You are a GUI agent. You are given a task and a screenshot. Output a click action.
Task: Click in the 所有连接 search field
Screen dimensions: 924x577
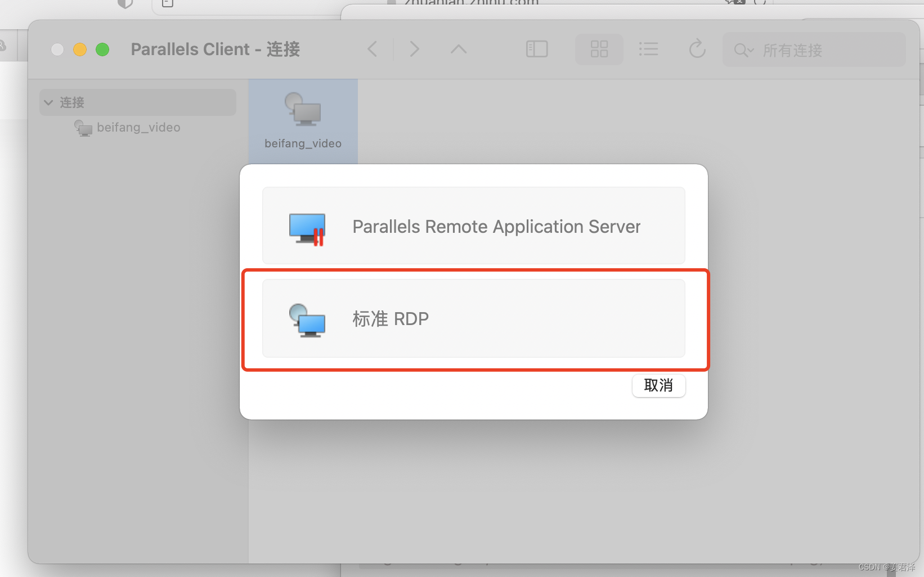pos(814,50)
